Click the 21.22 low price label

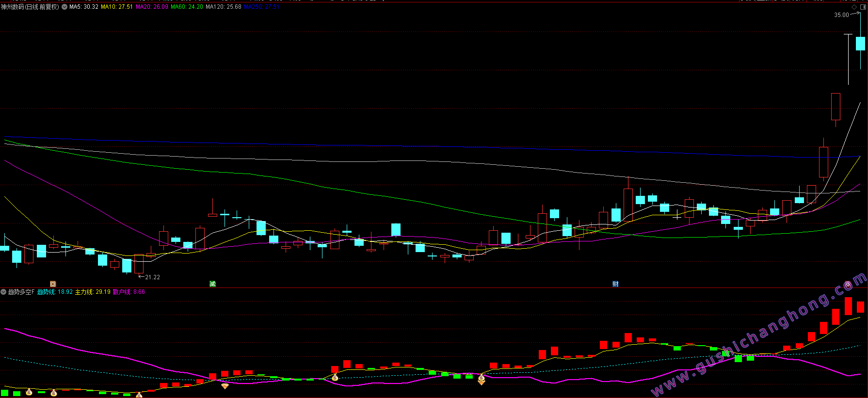[x=152, y=277]
